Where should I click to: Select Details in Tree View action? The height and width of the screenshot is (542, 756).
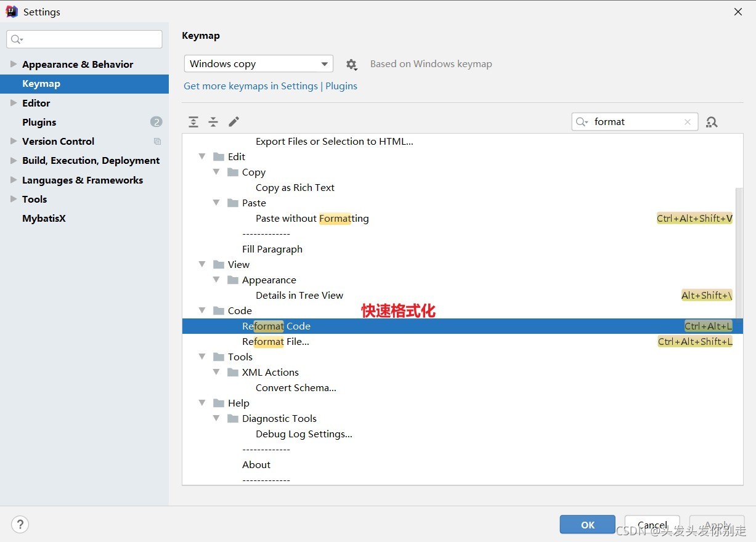pos(463,295)
